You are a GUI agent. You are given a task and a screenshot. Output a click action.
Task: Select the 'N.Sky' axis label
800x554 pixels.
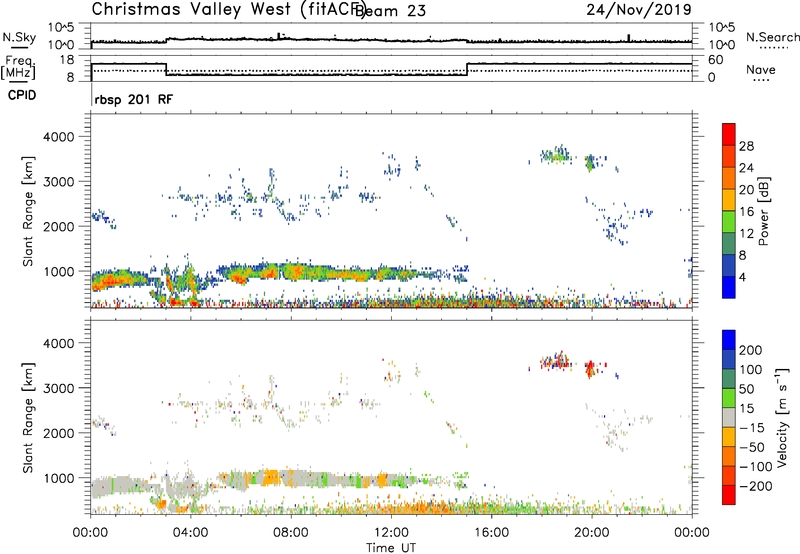pyautogui.click(x=19, y=37)
